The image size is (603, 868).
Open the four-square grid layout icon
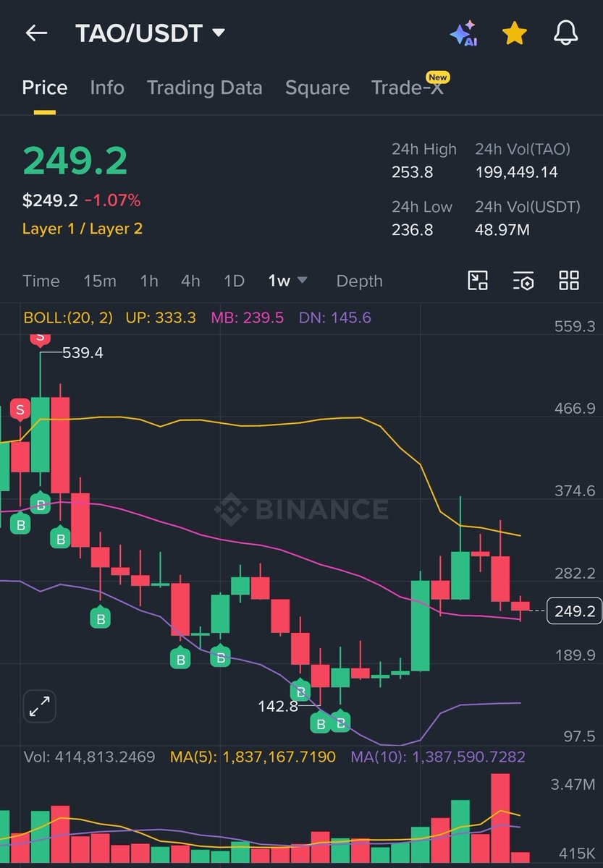pyautogui.click(x=569, y=281)
